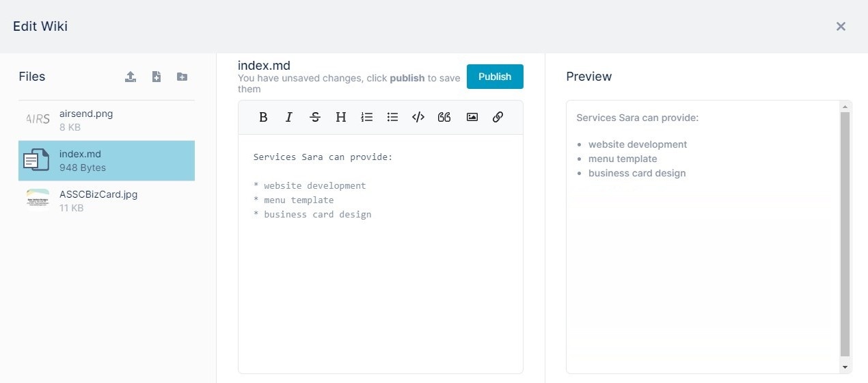The width and height of the screenshot is (868, 383).
Task: Insert unordered bullet list
Action: (x=393, y=117)
